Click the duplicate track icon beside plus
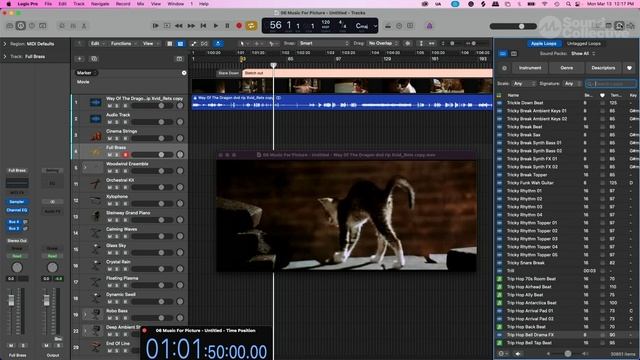The height and width of the screenshot is (360, 640). tap(94, 59)
